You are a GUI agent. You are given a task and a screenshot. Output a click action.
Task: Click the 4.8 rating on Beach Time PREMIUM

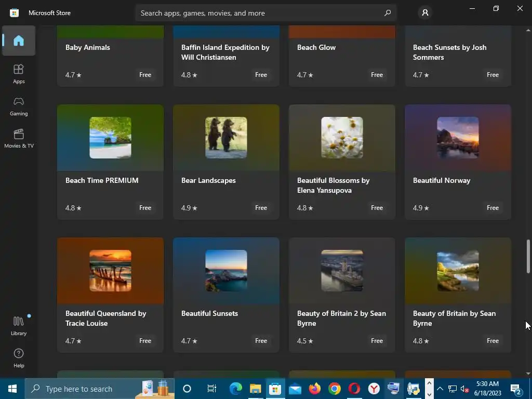click(x=73, y=208)
